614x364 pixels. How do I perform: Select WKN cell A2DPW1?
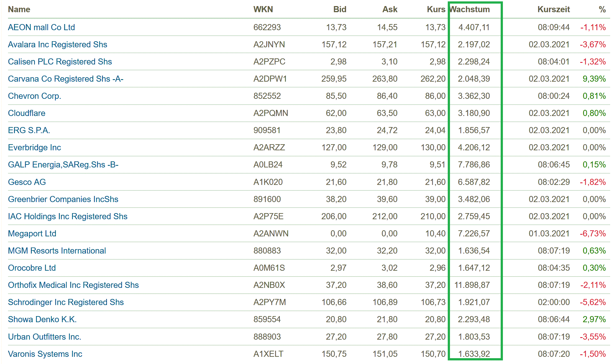(x=270, y=79)
